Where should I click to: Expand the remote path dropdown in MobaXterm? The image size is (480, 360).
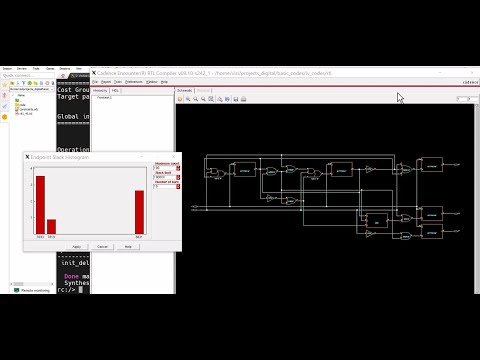point(52,89)
